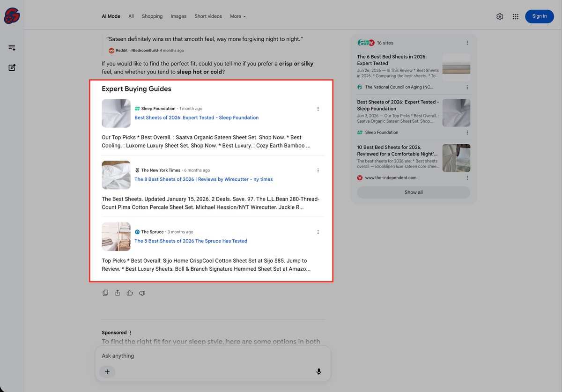Open the Google apps grid icon
The height and width of the screenshot is (392, 562).
point(516,16)
